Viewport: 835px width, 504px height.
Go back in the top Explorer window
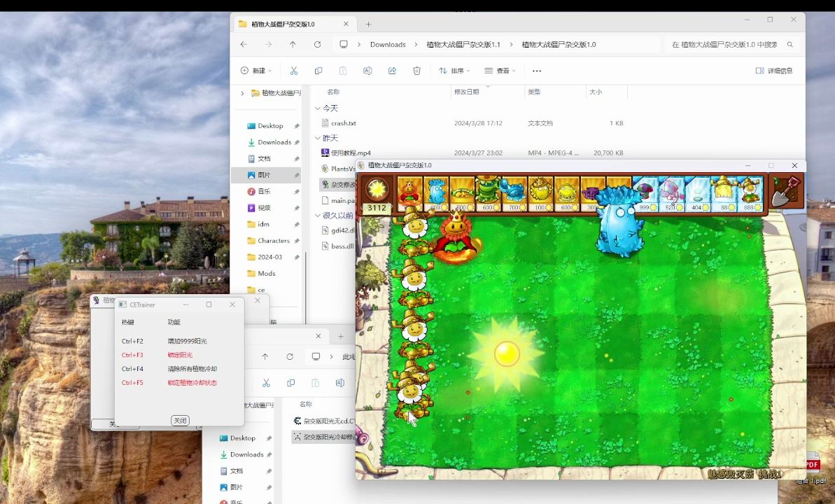pos(244,45)
